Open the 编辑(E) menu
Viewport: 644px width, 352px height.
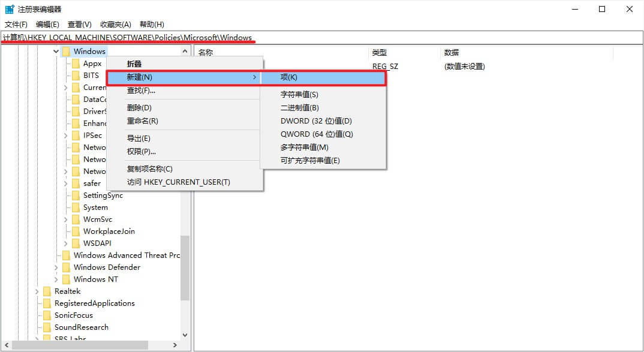point(47,25)
